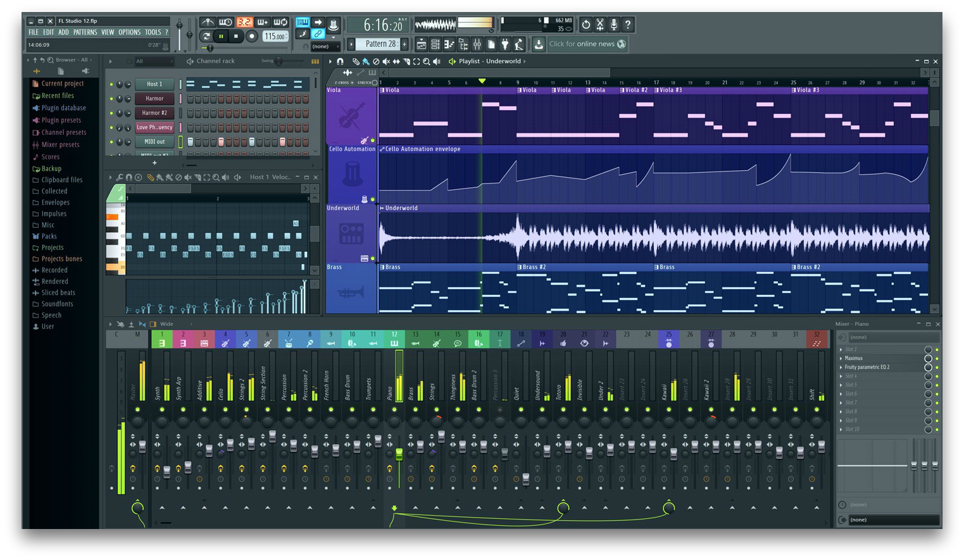Open the Playlist view from the toolbar

(421, 44)
